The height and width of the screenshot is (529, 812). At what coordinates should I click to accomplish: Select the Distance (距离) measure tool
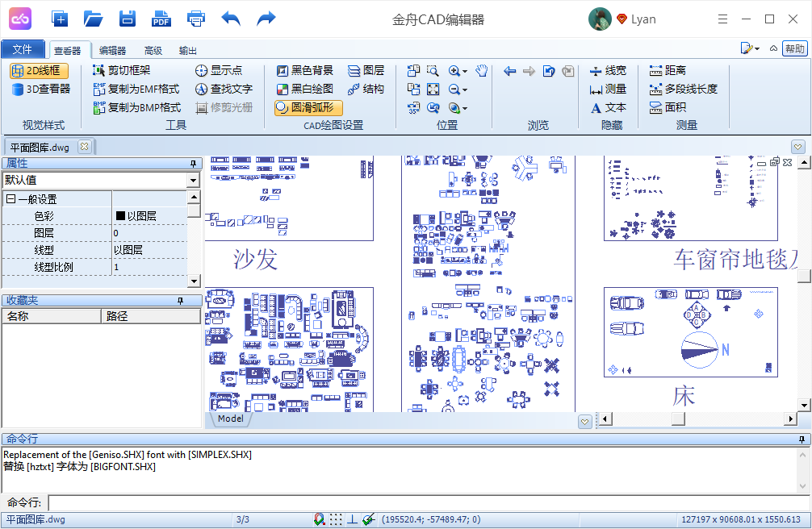click(x=668, y=71)
